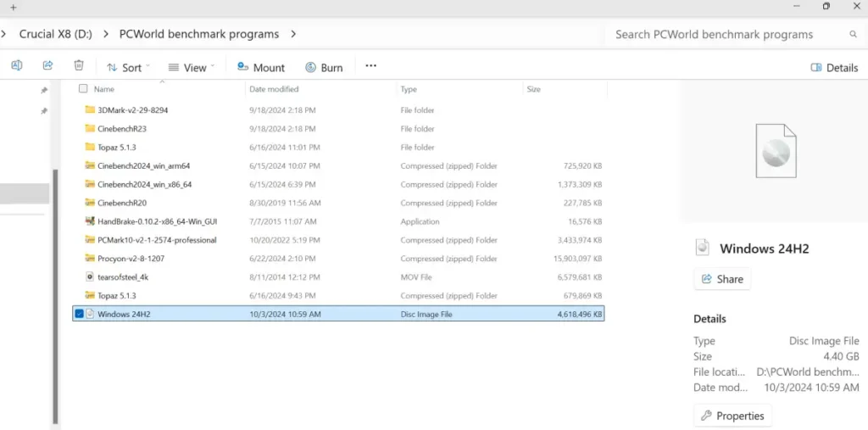Click the file name Cinebench2024_win_arm64
This screenshot has width=868, height=430.
pyautogui.click(x=144, y=165)
